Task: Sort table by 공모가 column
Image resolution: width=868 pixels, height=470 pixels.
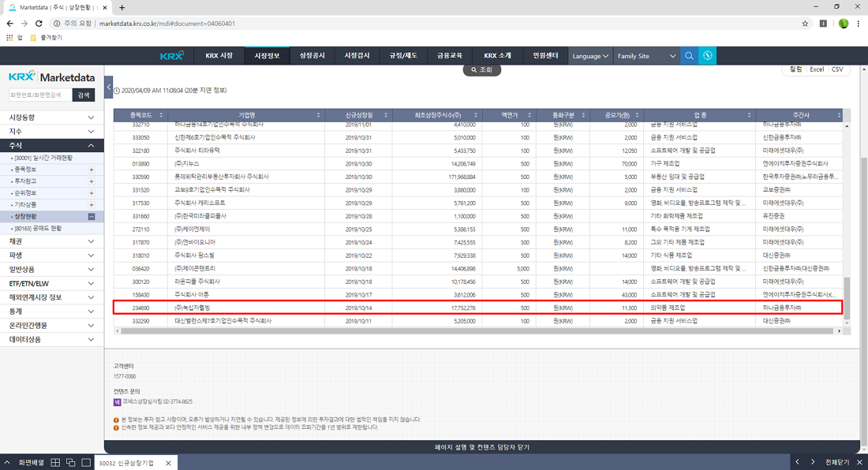Action: [x=617, y=115]
